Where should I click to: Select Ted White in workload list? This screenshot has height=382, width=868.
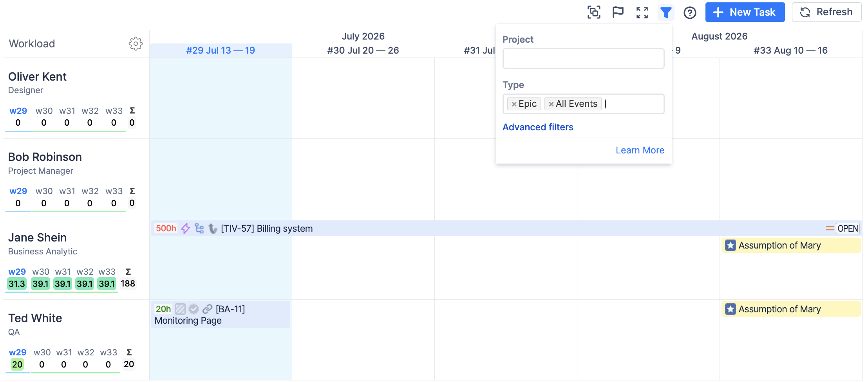[x=35, y=318]
